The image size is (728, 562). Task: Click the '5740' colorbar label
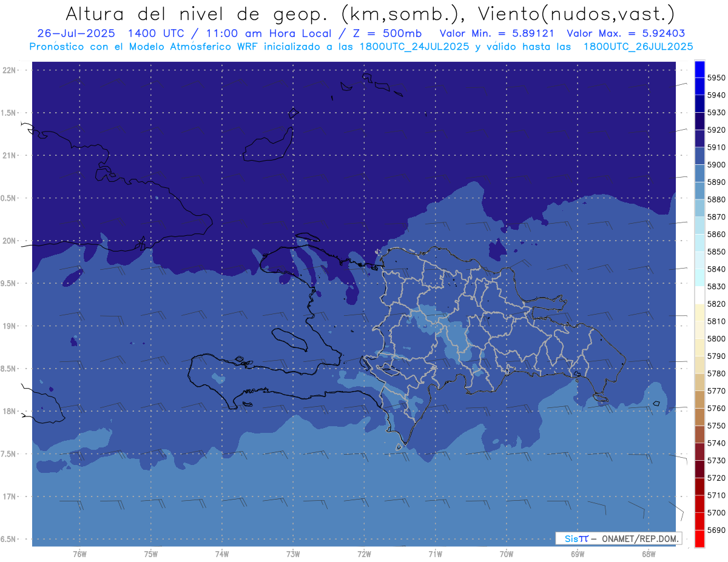[x=716, y=443]
